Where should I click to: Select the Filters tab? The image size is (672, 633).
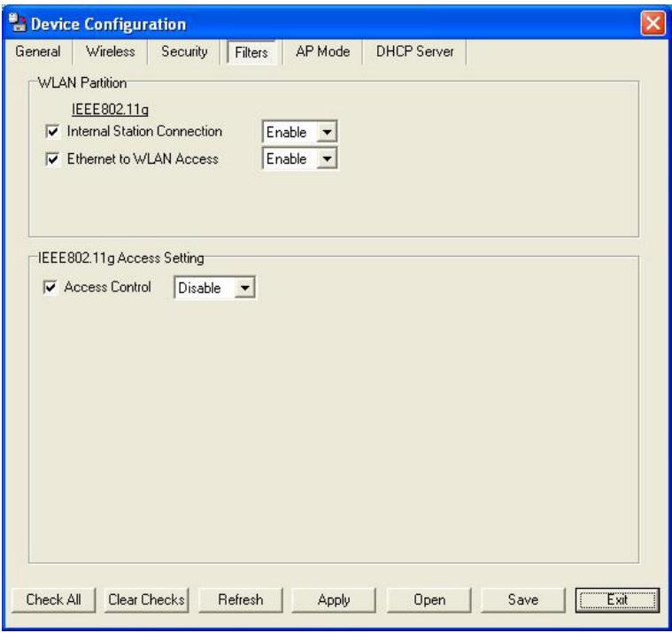pyautogui.click(x=251, y=52)
